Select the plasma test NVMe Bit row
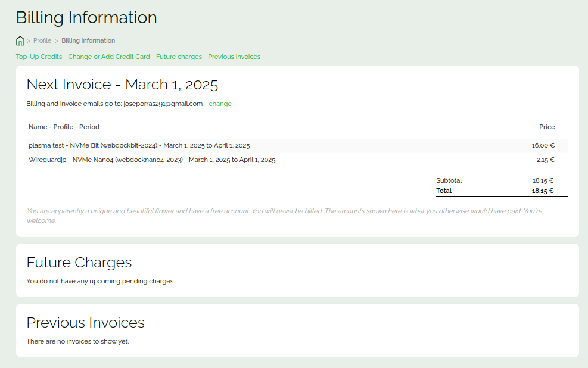Viewport: 588px width, 368px height. (139, 146)
